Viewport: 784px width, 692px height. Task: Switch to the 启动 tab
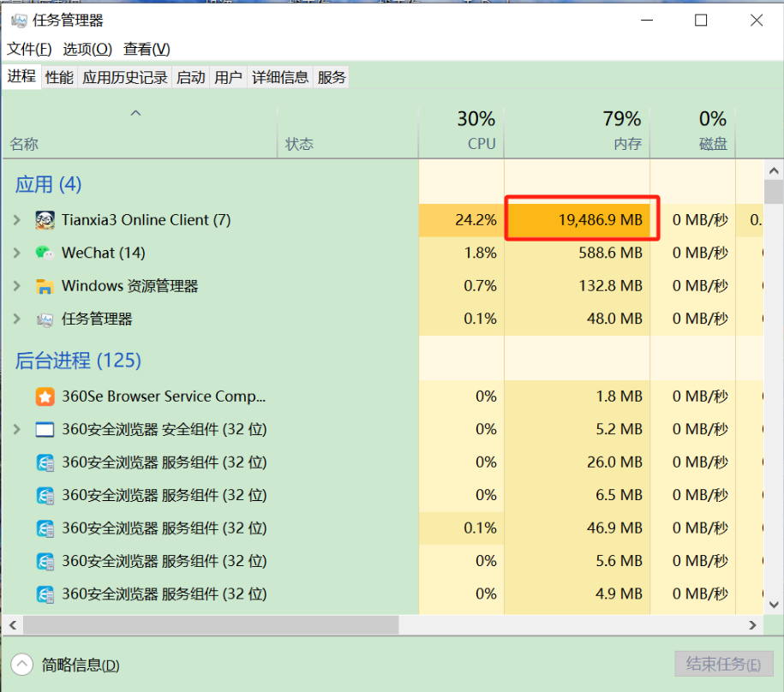pos(191,77)
